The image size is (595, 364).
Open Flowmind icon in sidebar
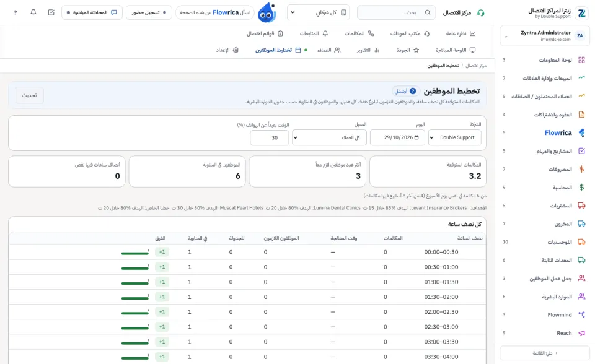pos(581,314)
